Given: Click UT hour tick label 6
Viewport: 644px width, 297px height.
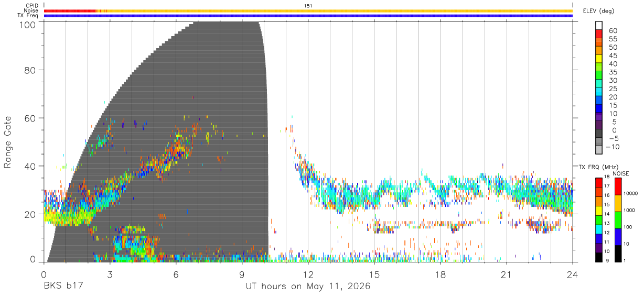Looking at the screenshot, I should point(176,274).
